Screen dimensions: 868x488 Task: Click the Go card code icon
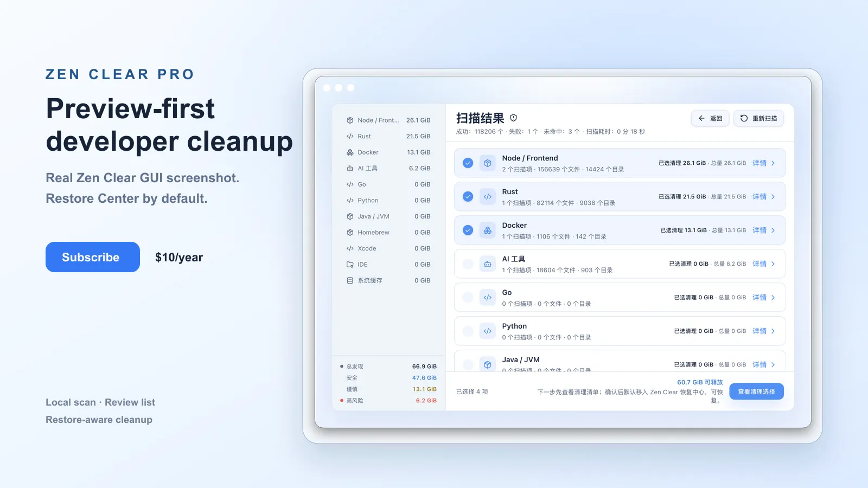(488, 298)
